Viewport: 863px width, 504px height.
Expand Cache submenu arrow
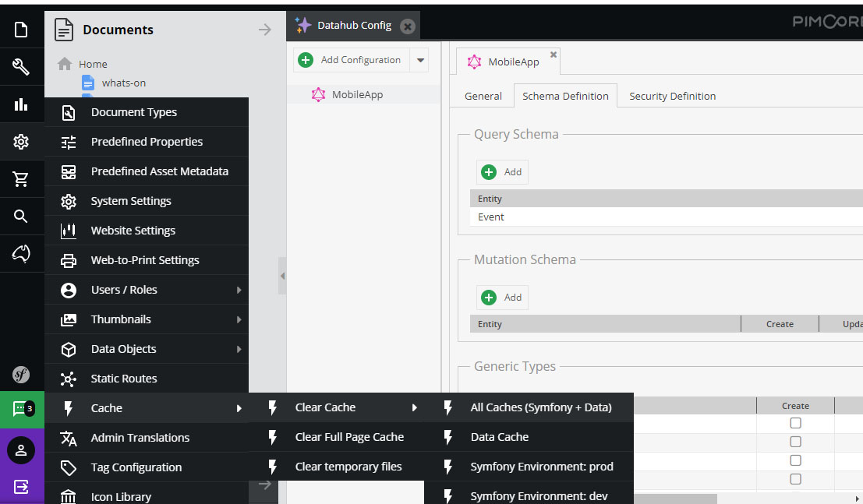(239, 408)
